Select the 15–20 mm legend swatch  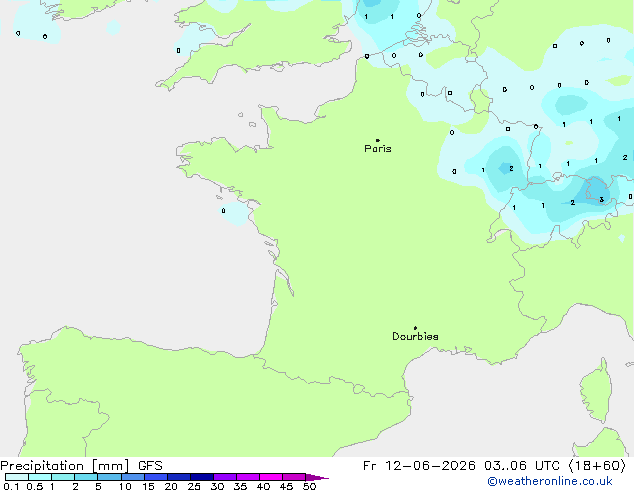pos(156,477)
